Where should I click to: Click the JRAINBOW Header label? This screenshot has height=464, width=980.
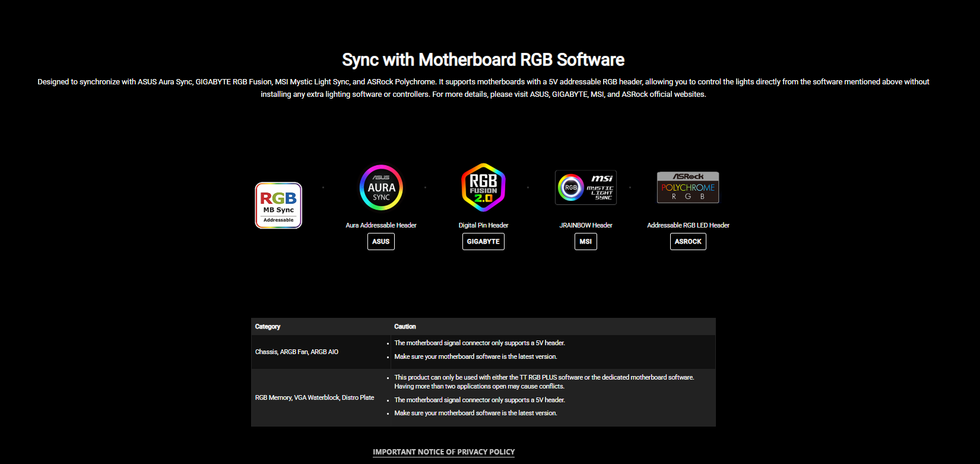586,225
